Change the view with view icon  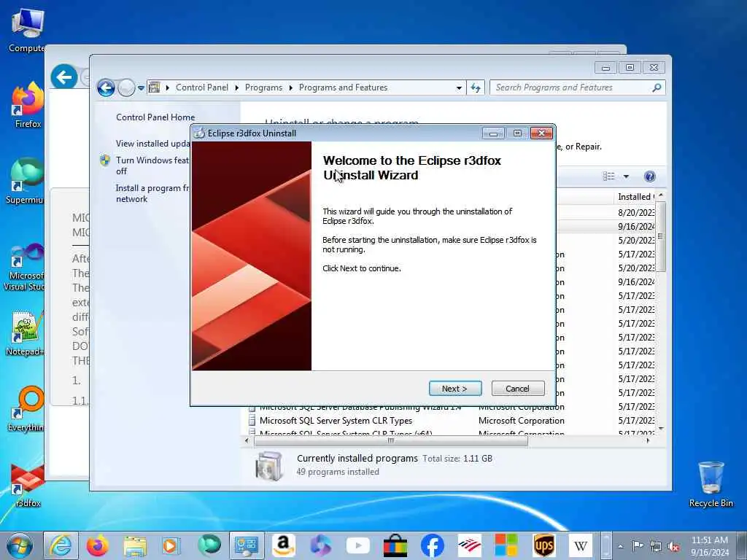[x=609, y=176]
